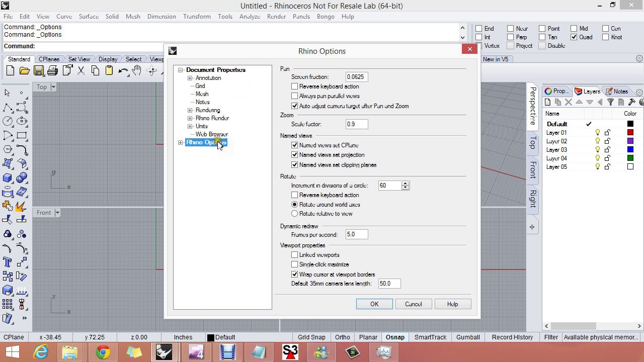Enable the End osnap checkbox
644x362 pixels.
479,29
